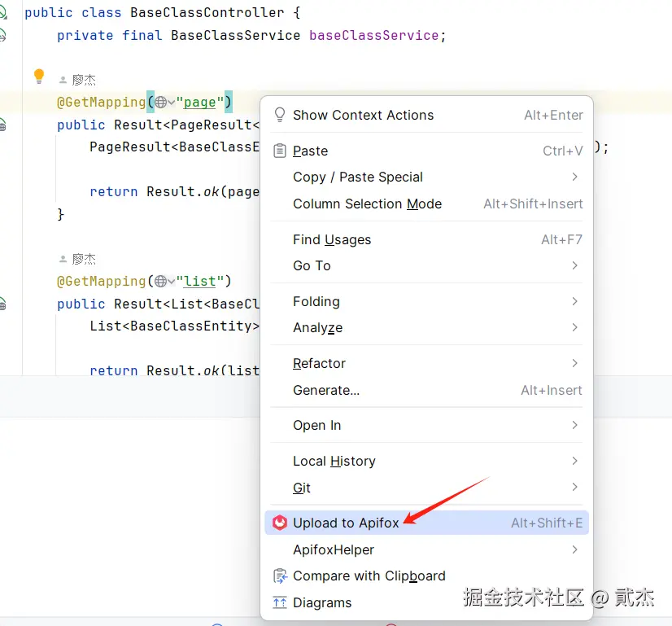Click the Result.ok(list return statement
The height and width of the screenshot is (626, 672).
[x=174, y=370]
